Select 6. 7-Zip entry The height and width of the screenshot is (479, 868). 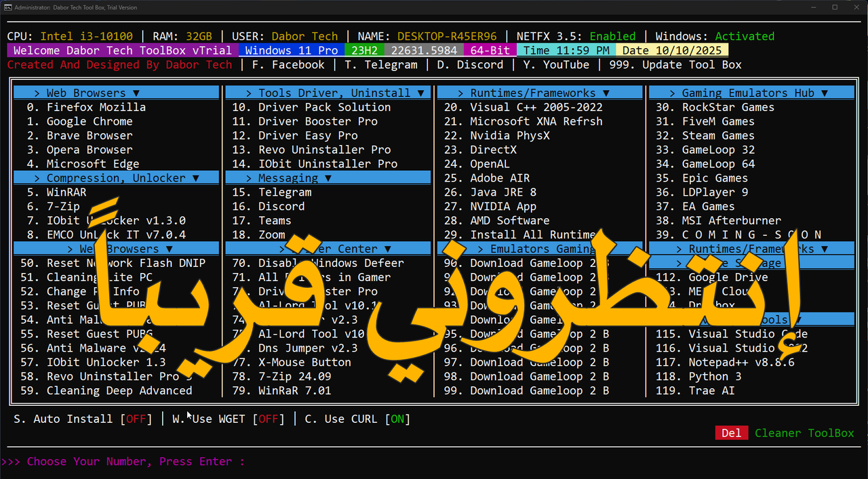pyautogui.click(x=54, y=207)
